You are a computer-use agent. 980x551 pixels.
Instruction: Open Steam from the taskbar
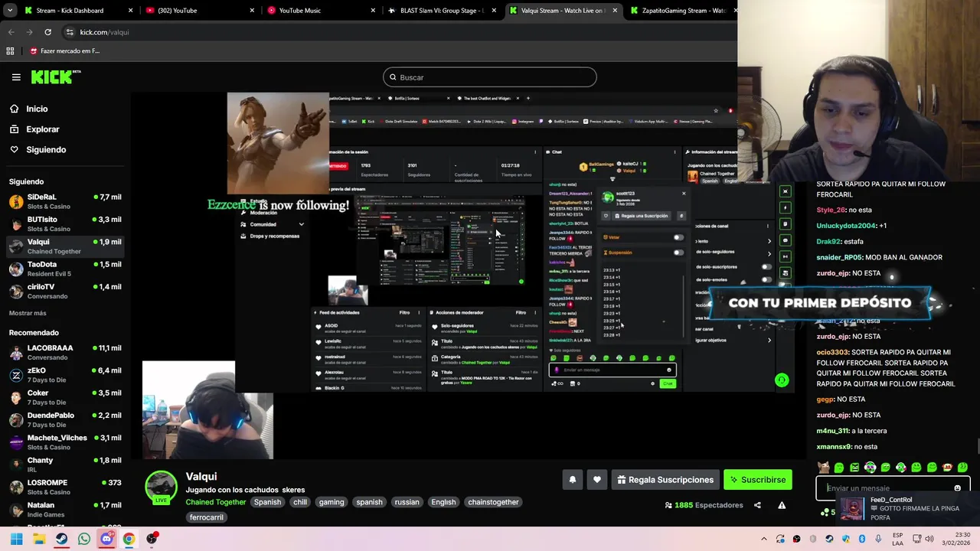[x=61, y=539]
